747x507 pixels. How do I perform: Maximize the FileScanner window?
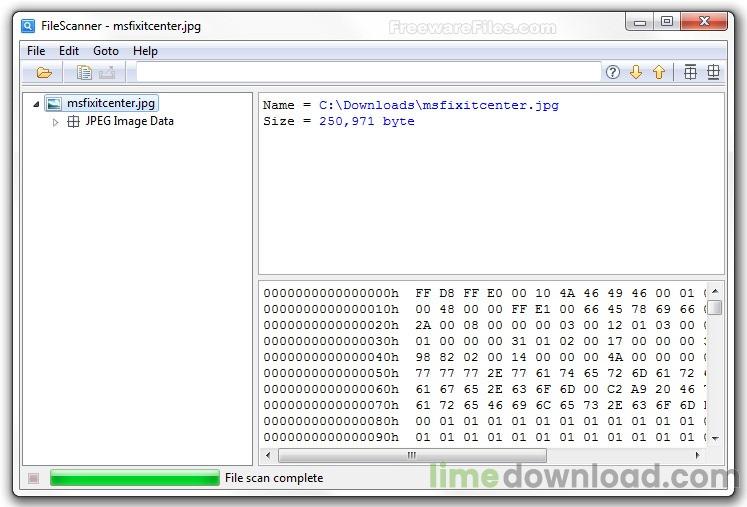click(x=667, y=22)
